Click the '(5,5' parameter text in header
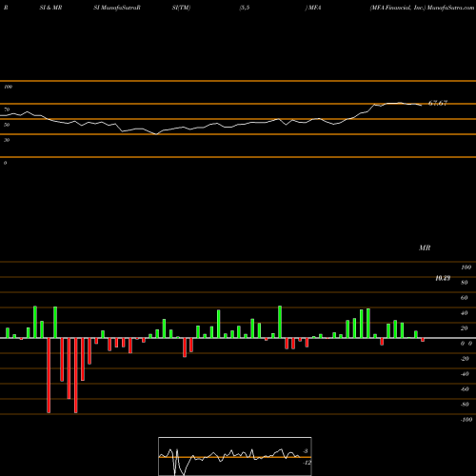The width and height of the screenshot is (476, 476). (245, 8)
